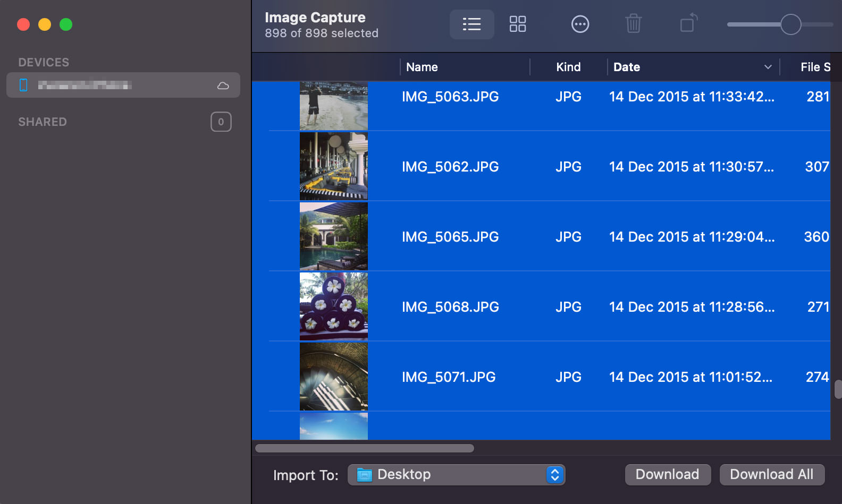Select the IMG_5068.JPG towels thumbnail
The width and height of the screenshot is (842, 504).
click(334, 306)
